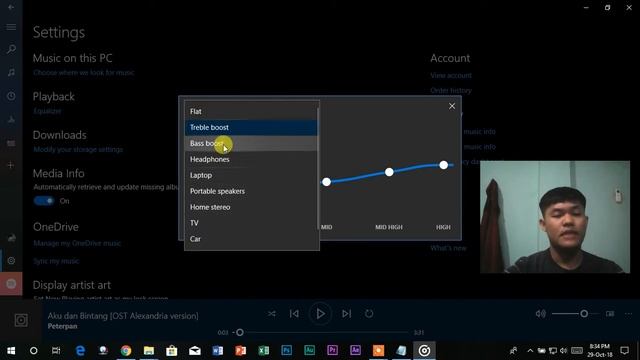Choose the Treble boost preset

251,127
